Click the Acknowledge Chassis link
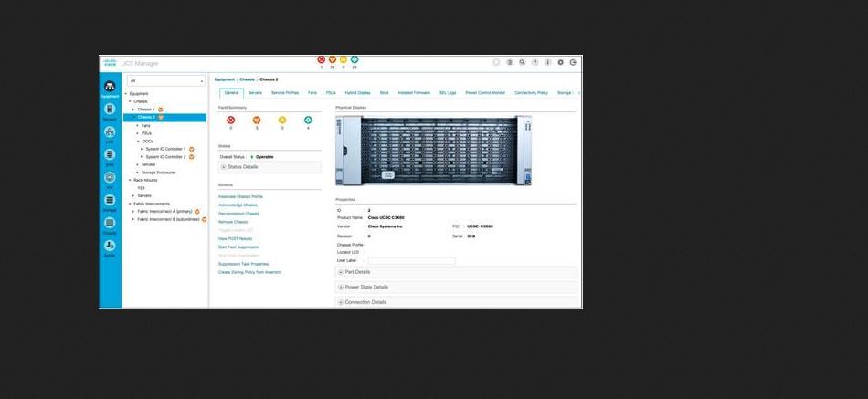The width and height of the screenshot is (868, 399). pyautogui.click(x=238, y=205)
